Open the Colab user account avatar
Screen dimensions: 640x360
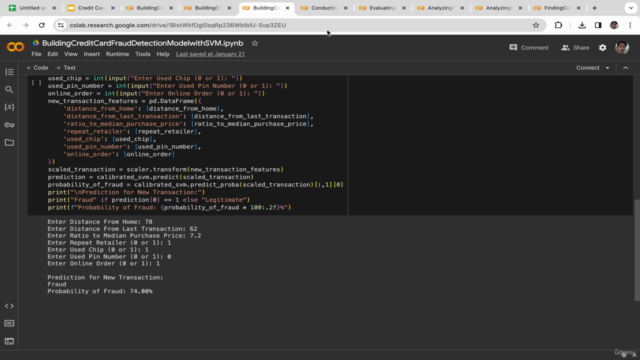point(622,47)
